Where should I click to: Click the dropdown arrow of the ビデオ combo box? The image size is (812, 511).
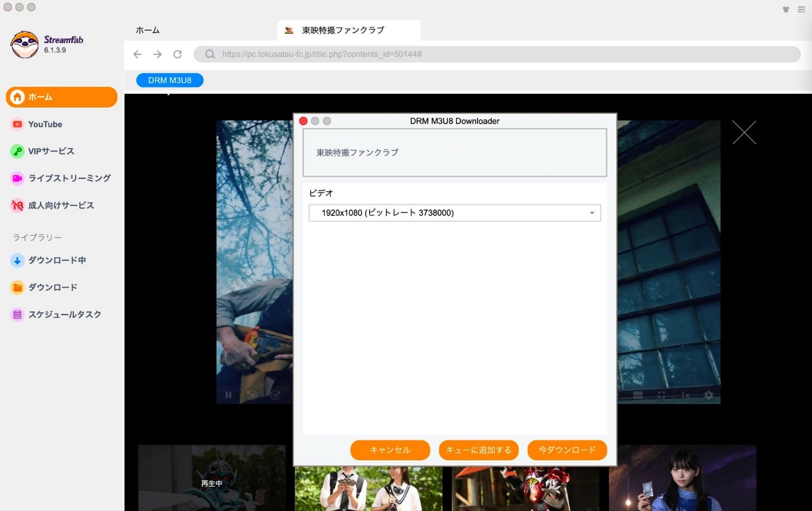click(592, 213)
